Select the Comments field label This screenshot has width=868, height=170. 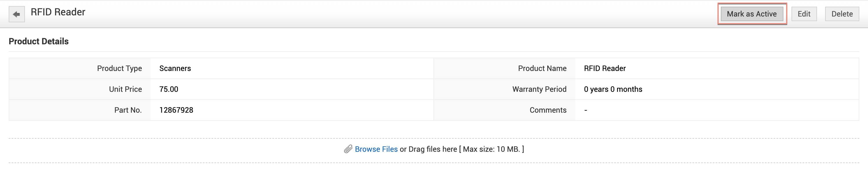coord(548,110)
